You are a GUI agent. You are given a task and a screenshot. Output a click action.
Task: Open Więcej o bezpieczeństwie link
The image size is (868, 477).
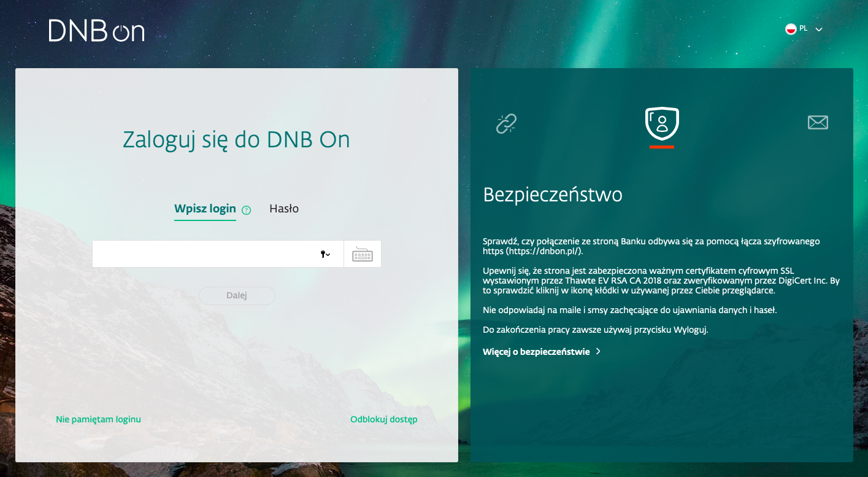[x=536, y=352]
